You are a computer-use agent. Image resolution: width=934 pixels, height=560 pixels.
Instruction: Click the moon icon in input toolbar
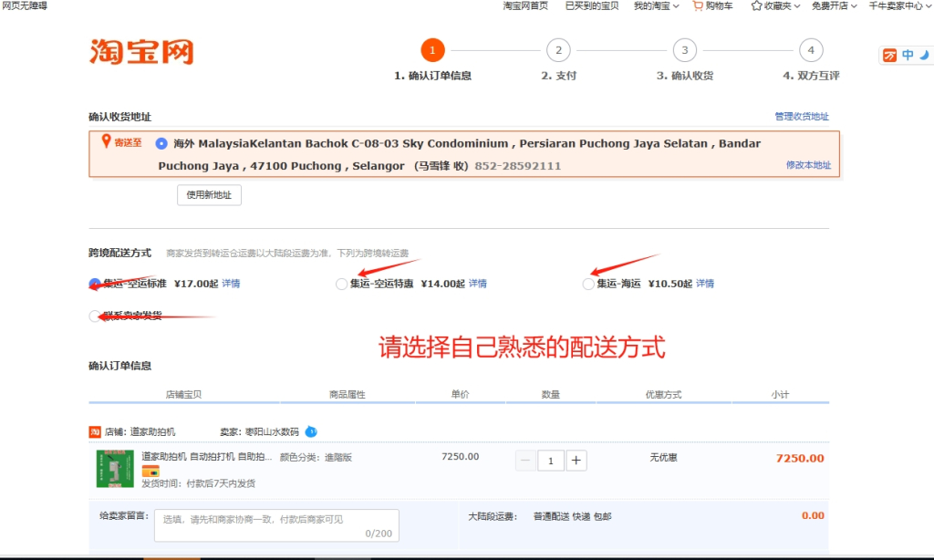point(924,56)
